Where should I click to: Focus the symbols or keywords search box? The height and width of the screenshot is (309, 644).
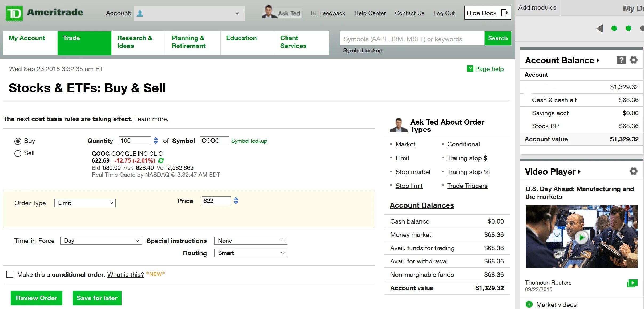412,39
